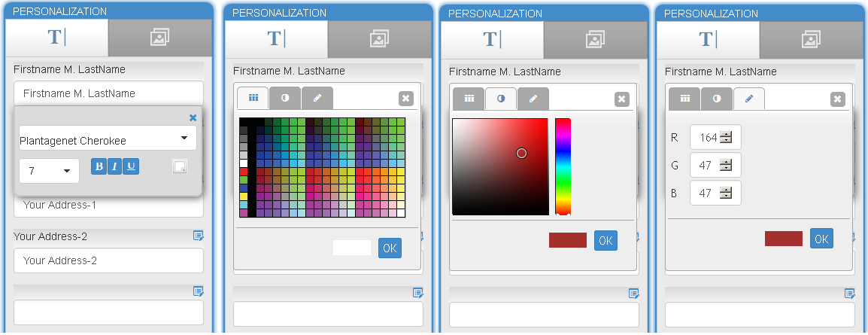This screenshot has width=868, height=335.
Task: Click the B value field showing 47
Action: pos(715,193)
